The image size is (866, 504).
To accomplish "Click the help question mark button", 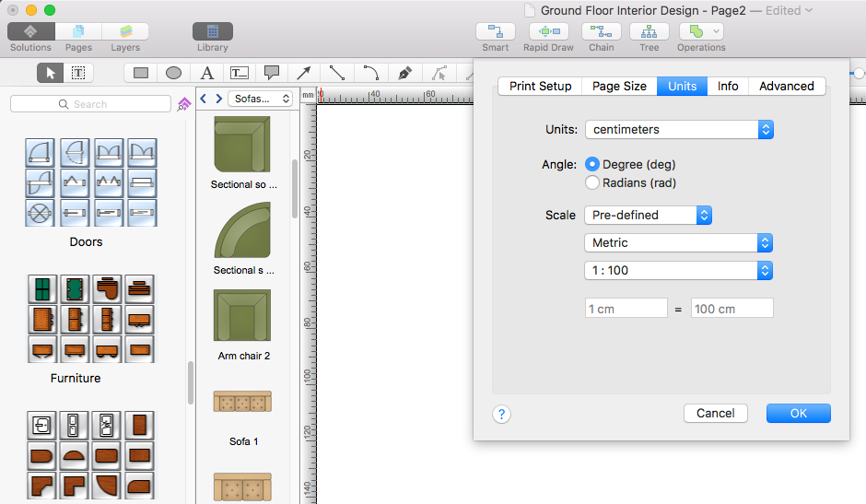I will tap(501, 414).
